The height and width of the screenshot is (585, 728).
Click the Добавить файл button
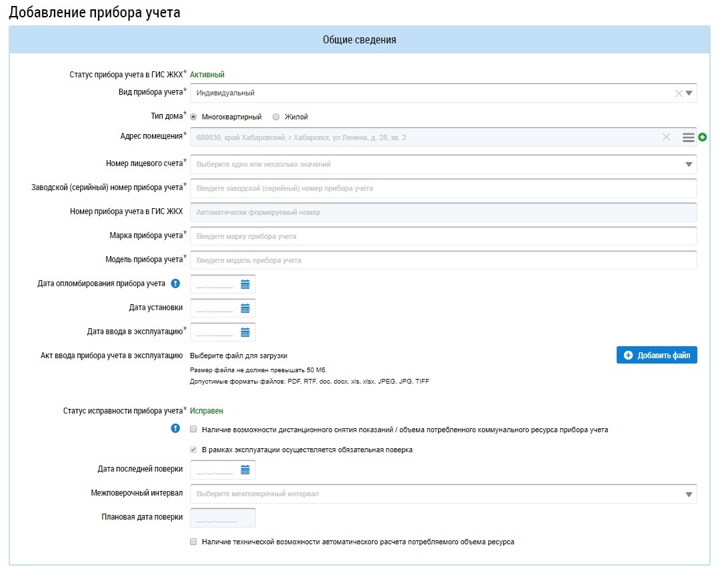657,355
